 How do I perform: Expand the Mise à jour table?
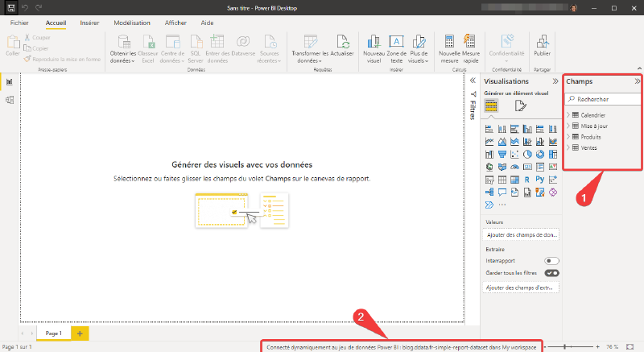(568, 126)
